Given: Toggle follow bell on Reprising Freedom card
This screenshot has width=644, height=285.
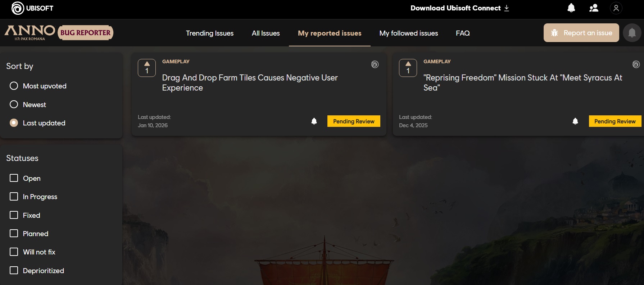Looking at the screenshot, I should 575,121.
